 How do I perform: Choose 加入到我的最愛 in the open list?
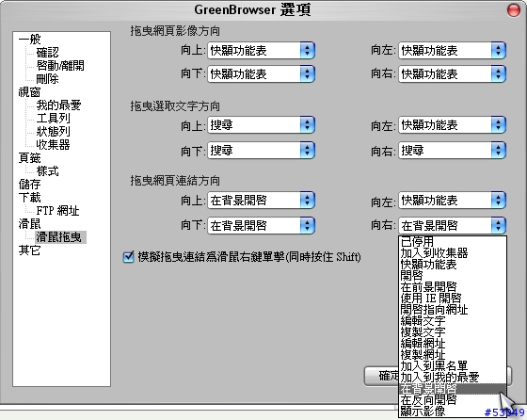[453, 378]
